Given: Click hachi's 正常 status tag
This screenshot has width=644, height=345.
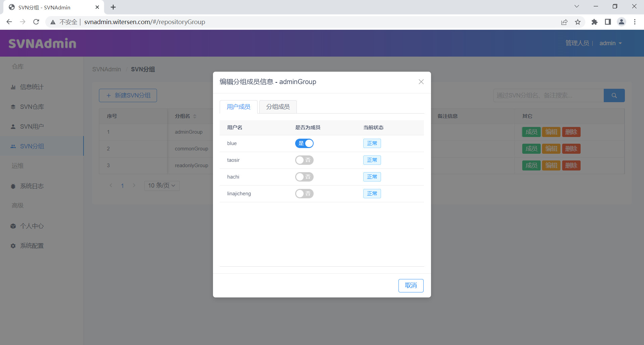Looking at the screenshot, I should 372,177.
